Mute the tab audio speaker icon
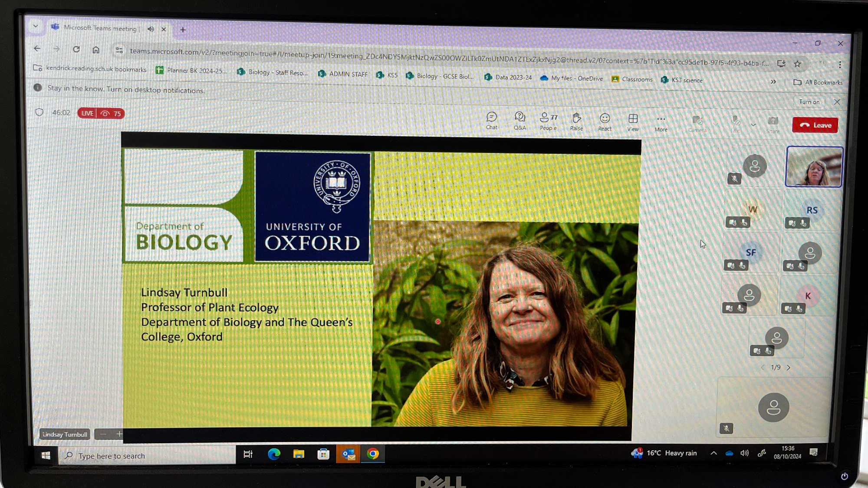 click(x=151, y=29)
